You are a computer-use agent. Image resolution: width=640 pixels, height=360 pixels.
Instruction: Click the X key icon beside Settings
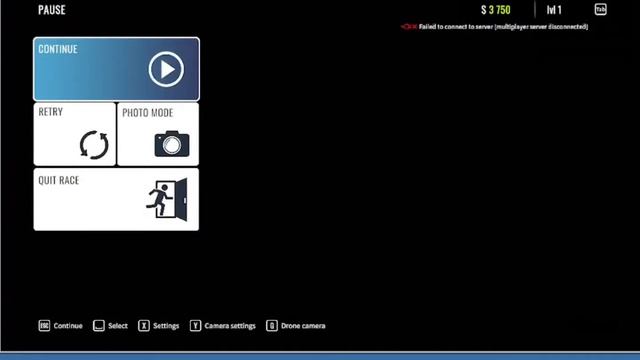144,326
